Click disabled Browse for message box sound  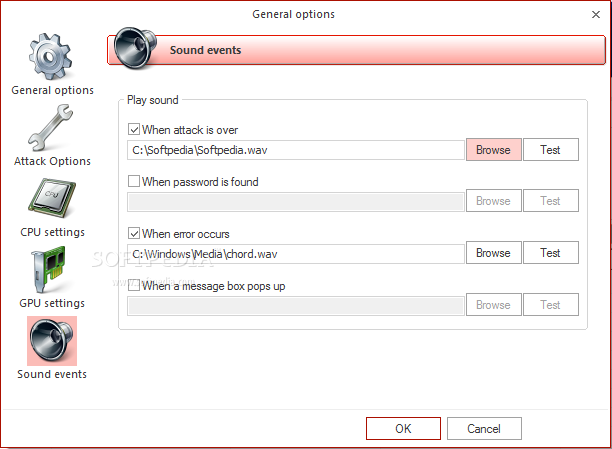pyautogui.click(x=493, y=305)
